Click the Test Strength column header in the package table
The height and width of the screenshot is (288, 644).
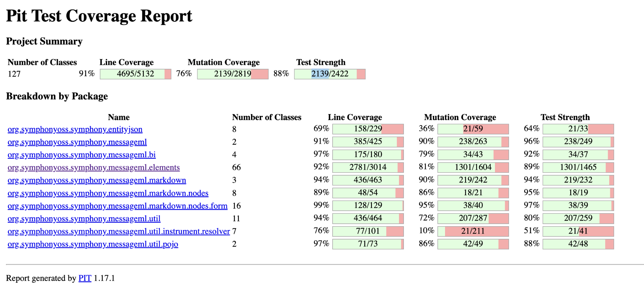click(x=565, y=117)
